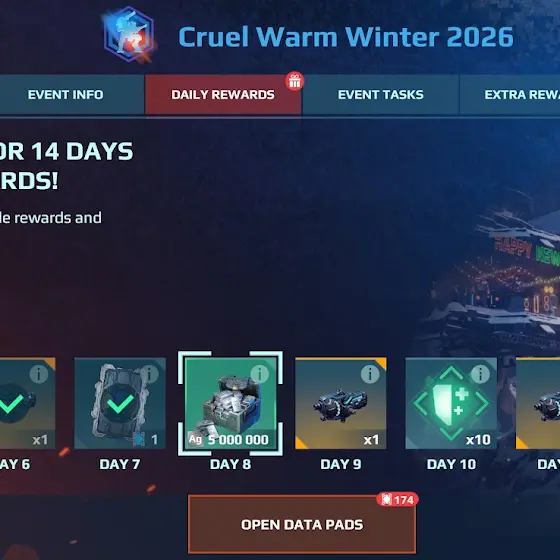This screenshot has height=560, width=560.
Task: Select the partially visible Day 11 reward tile
Action: pyautogui.click(x=538, y=404)
